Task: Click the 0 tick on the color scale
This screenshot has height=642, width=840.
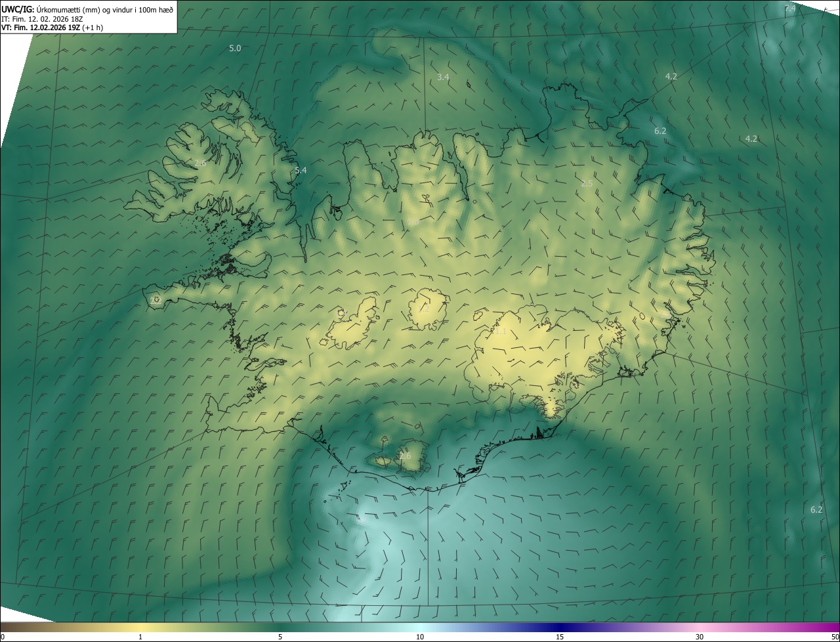Action: pyautogui.click(x=2, y=637)
